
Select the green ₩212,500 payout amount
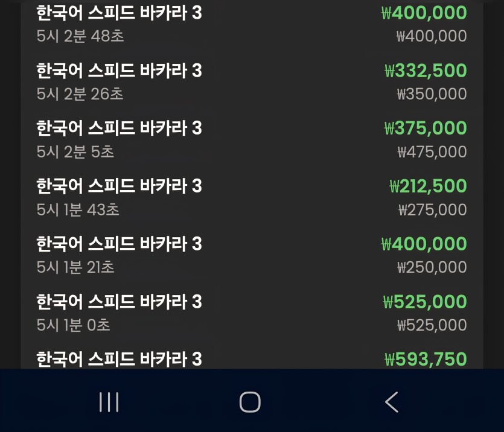point(428,186)
